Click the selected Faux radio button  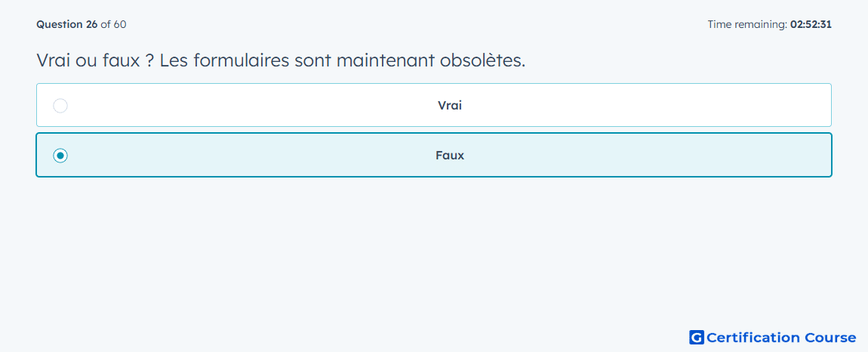coord(60,156)
